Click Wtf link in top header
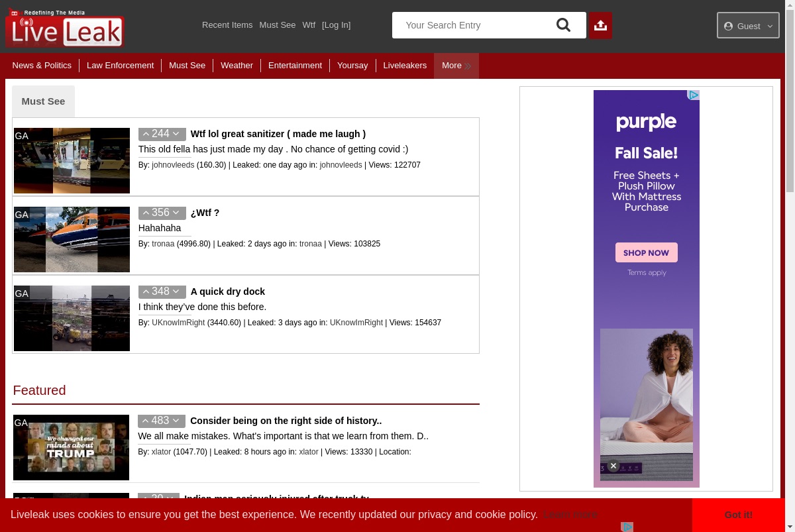 point(309,25)
